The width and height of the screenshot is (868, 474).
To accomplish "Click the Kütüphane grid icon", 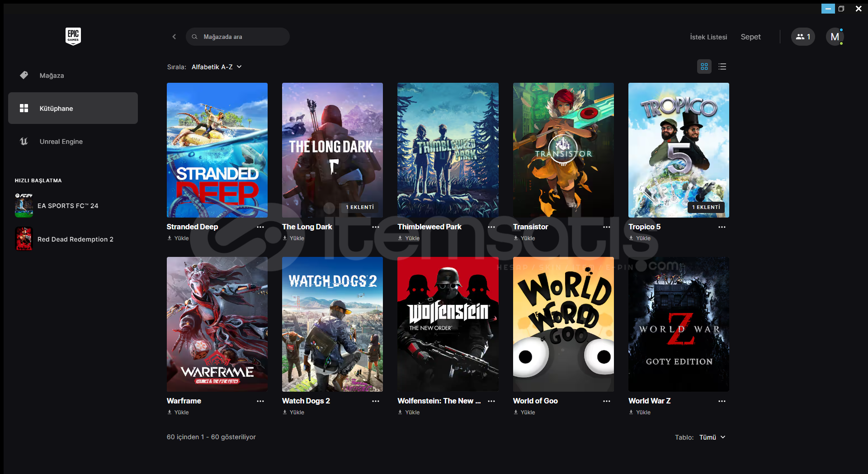I will 24,108.
